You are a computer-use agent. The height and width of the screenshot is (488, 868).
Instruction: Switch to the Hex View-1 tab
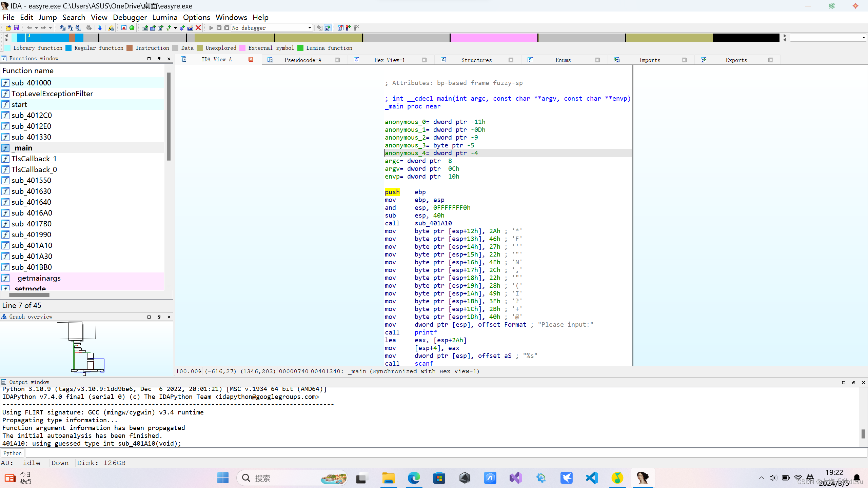tap(389, 60)
